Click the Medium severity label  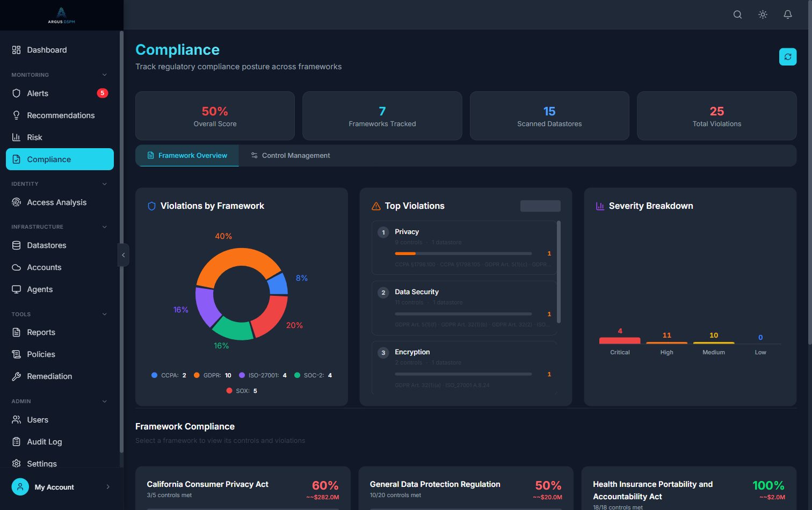coord(714,352)
